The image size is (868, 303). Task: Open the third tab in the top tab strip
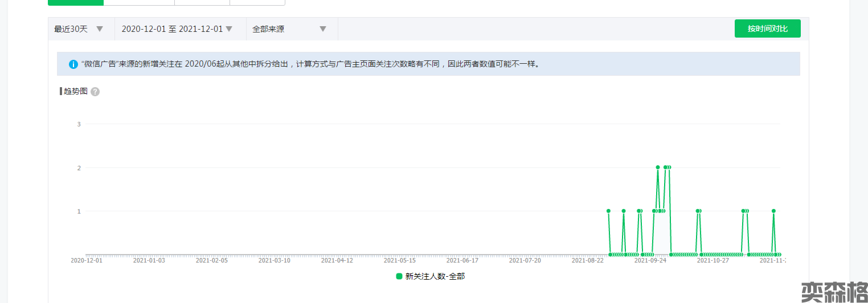coord(202,2)
